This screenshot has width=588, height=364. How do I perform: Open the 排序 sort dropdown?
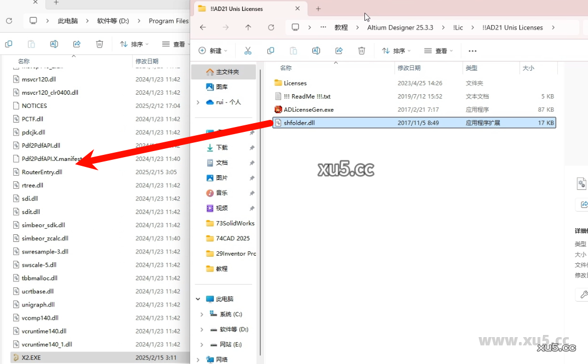(x=396, y=50)
